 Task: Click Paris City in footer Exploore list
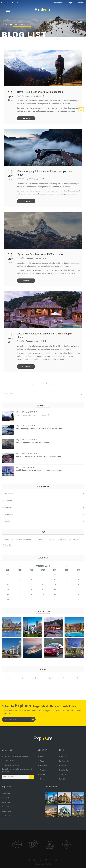coord(62,779)
